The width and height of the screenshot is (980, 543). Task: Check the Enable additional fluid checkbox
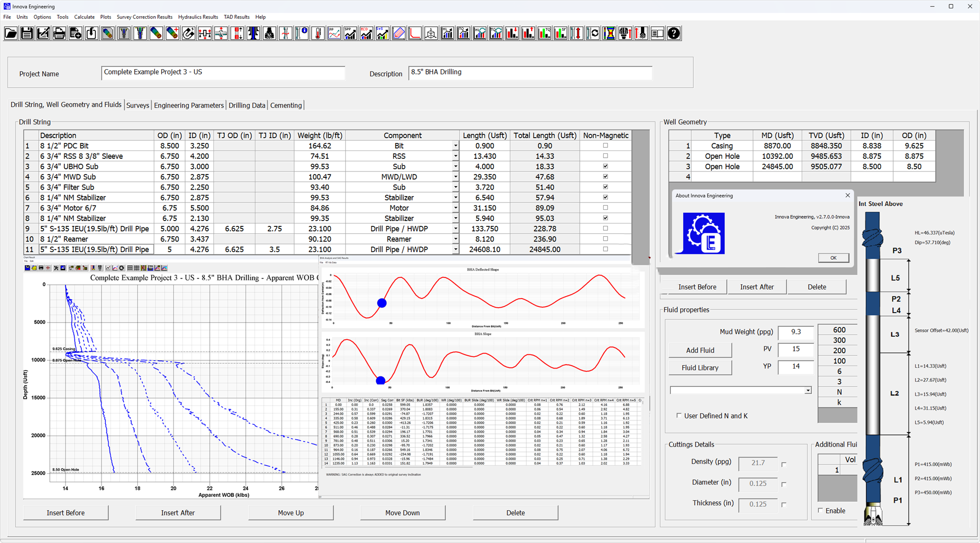pyautogui.click(x=821, y=511)
